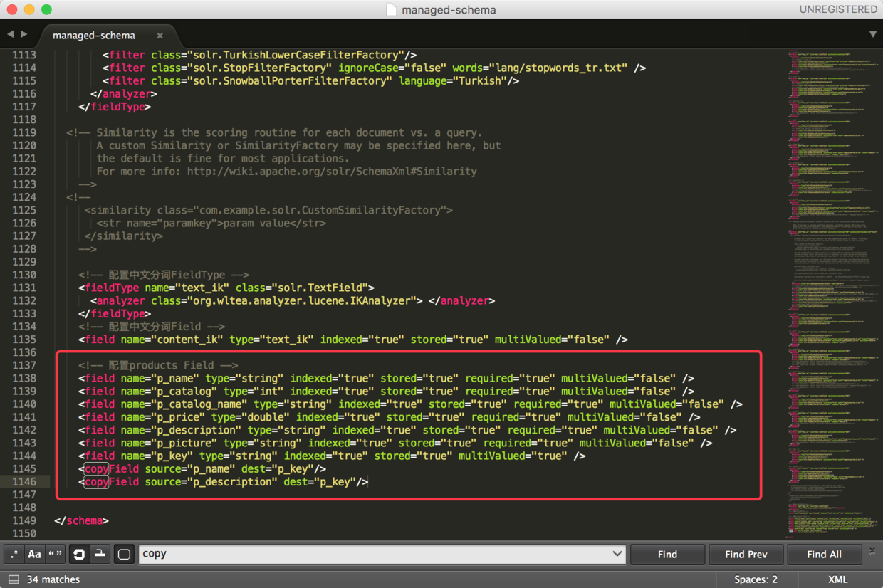The width and height of the screenshot is (883, 588).
Task: Click the p_key field definition line
Action: (x=332, y=456)
